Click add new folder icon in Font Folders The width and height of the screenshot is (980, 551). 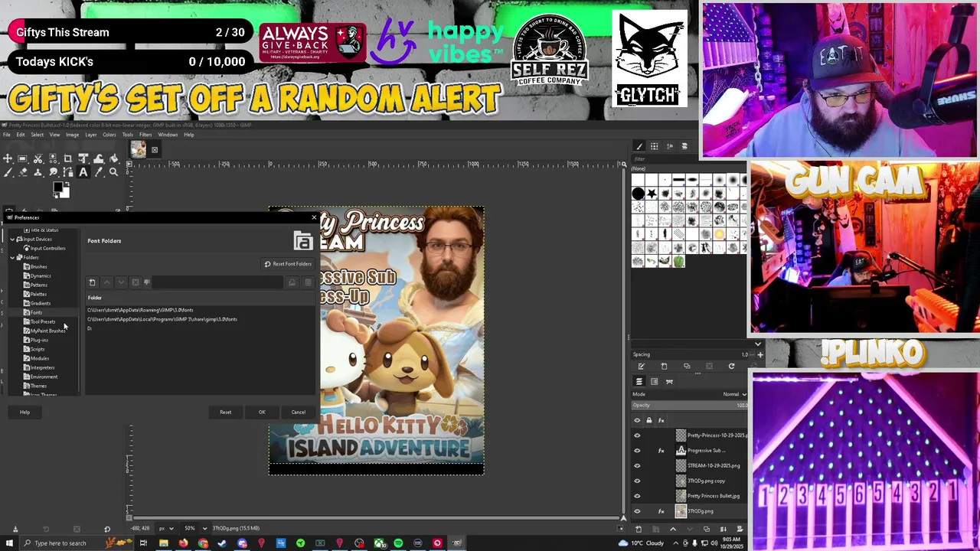93,282
